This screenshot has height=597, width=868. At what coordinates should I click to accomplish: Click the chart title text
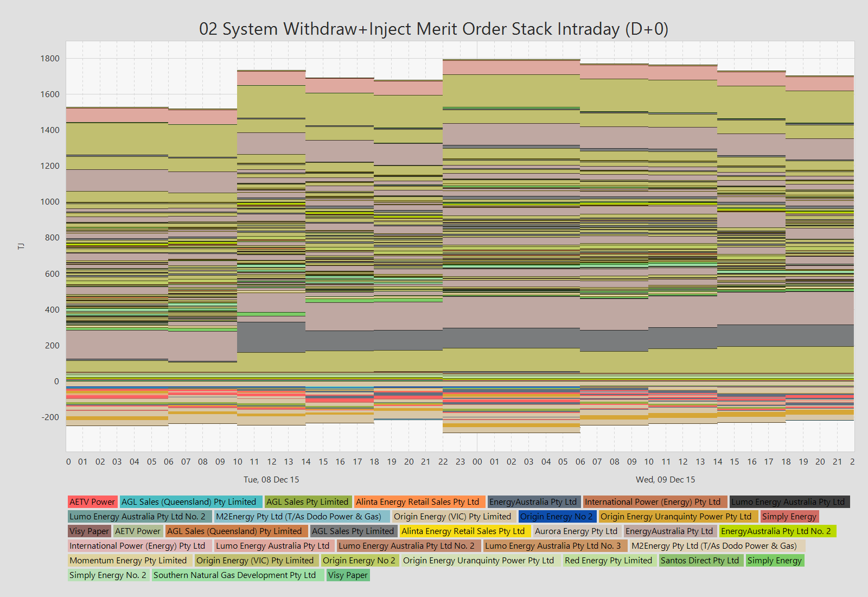click(x=433, y=29)
